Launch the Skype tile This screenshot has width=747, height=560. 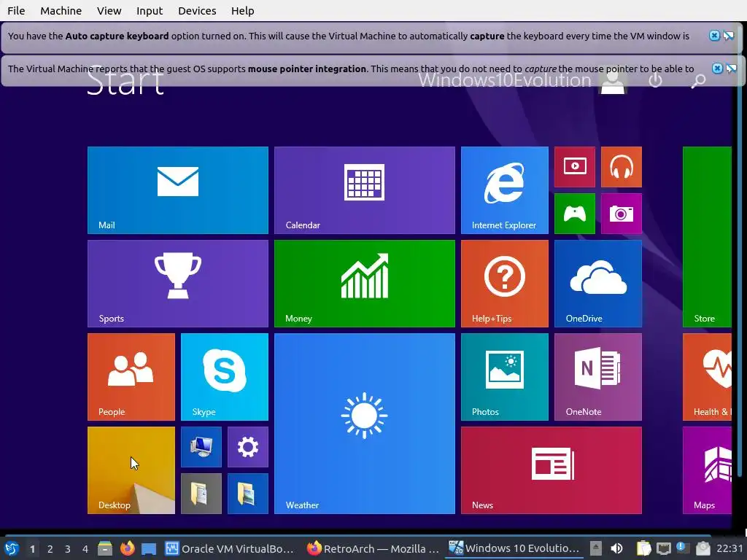point(225,377)
